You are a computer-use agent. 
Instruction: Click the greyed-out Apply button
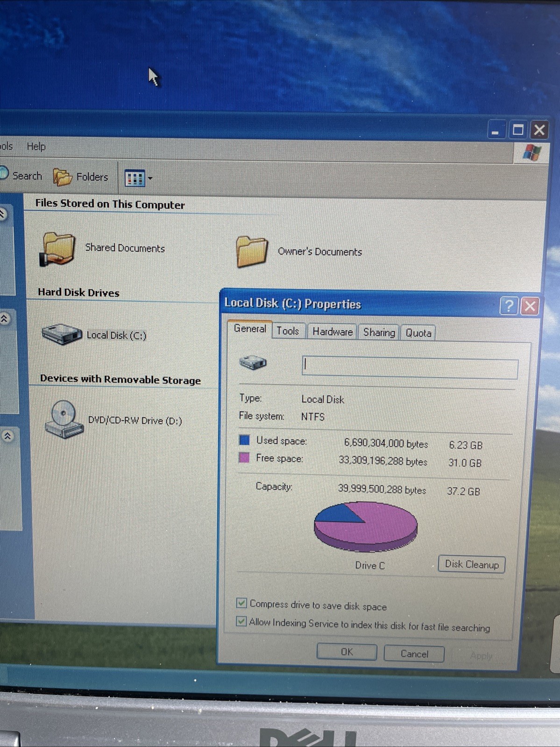pos(482,656)
